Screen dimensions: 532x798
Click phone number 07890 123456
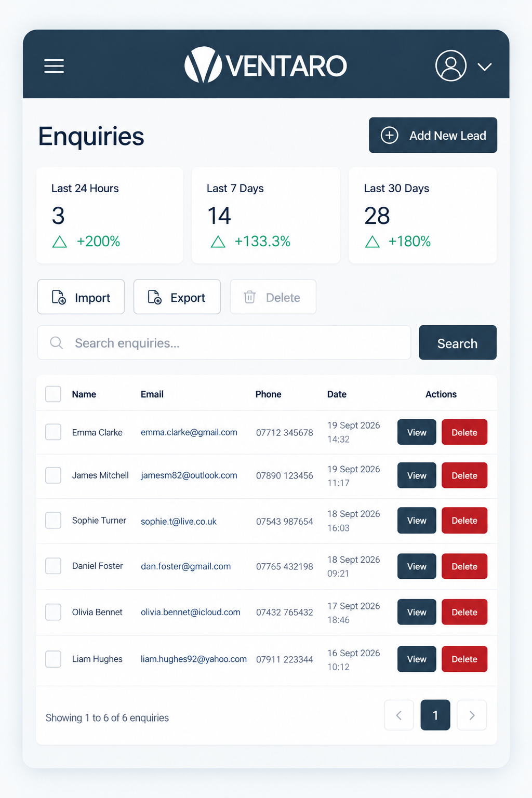coord(285,476)
